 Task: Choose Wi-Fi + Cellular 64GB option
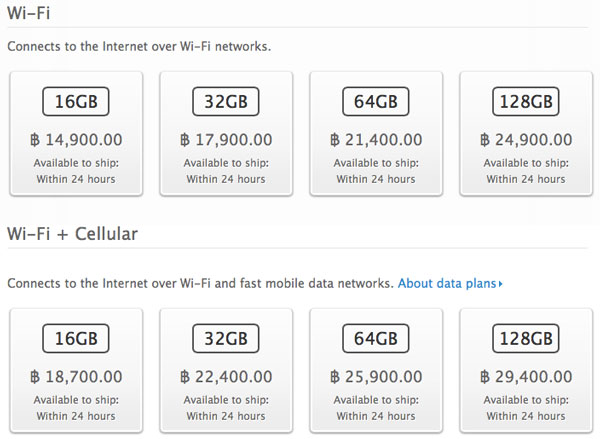click(376, 370)
